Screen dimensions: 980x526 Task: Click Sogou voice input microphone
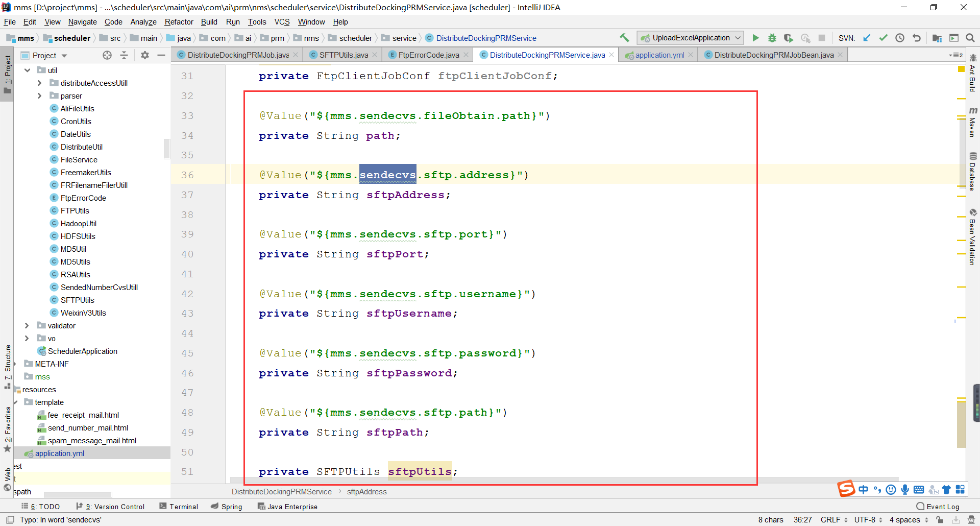tap(905, 490)
